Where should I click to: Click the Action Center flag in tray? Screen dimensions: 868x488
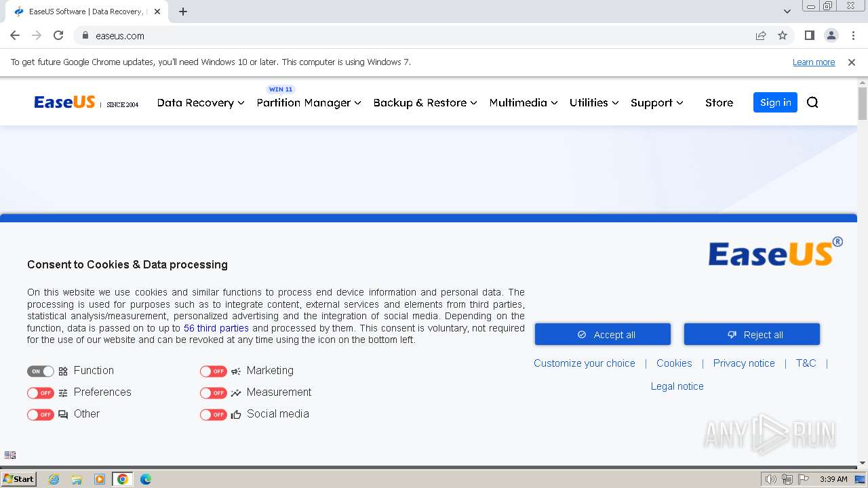[x=804, y=479]
